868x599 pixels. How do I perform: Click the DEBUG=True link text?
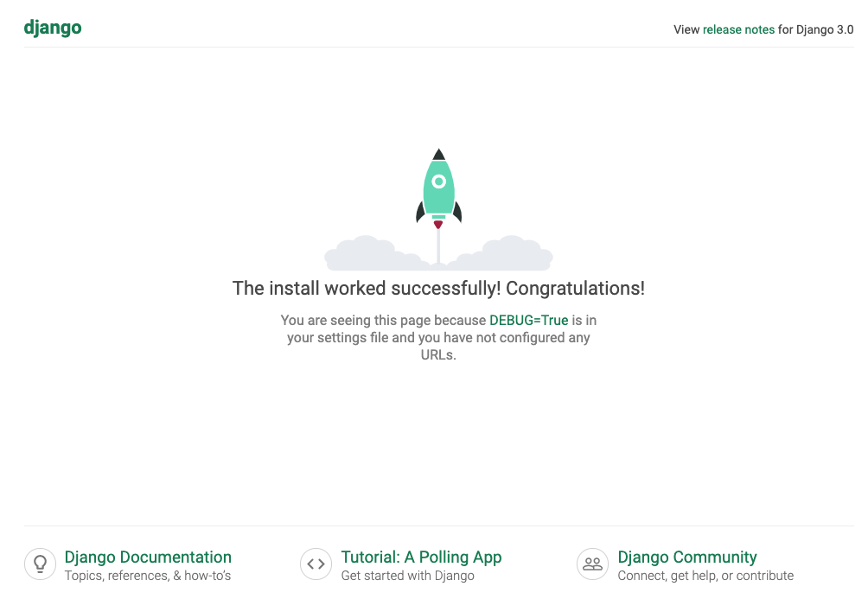[x=528, y=321]
